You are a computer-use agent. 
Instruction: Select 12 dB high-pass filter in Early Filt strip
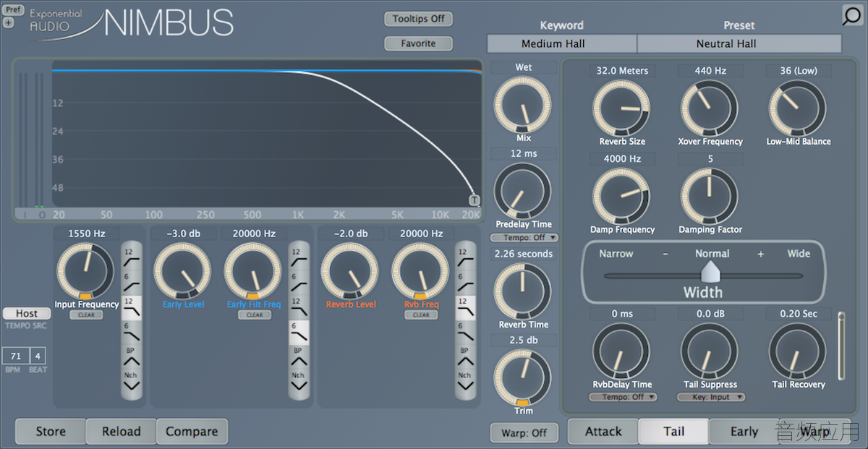(x=299, y=257)
